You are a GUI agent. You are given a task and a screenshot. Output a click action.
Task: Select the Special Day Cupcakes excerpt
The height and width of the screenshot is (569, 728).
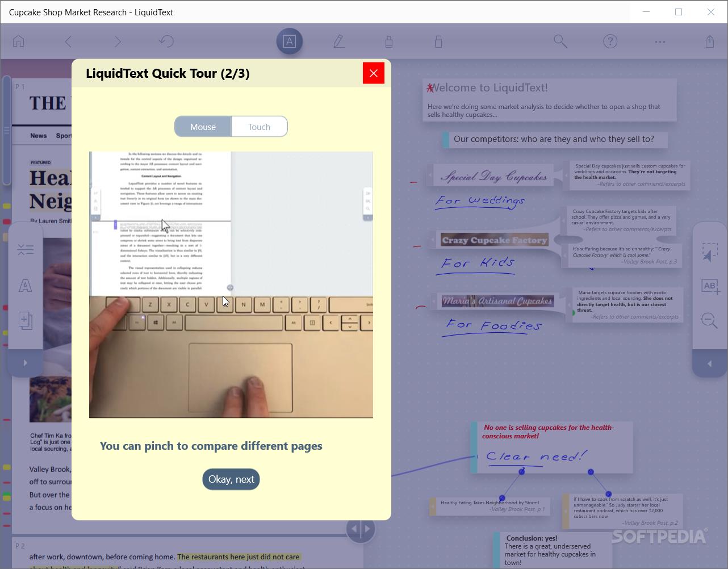point(494,176)
